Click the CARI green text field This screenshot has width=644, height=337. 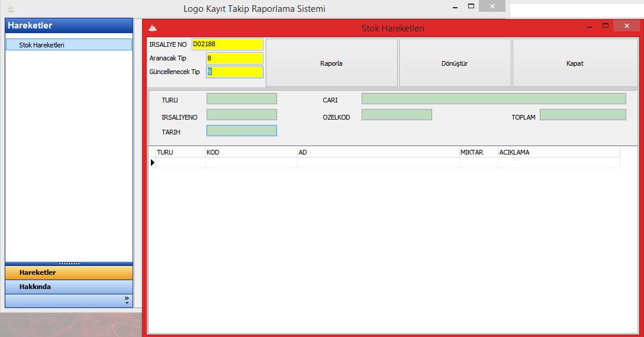pos(493,99)
